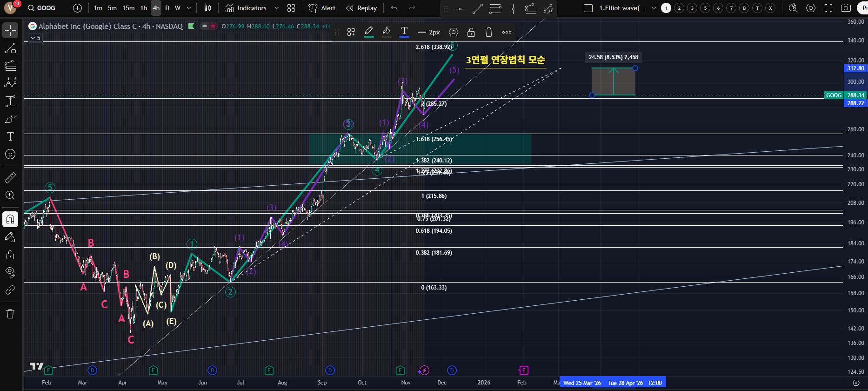Viewport: 868px width, 391px height.
Task: Click the Replay button
Action: pyautogui.click(x=361, y=8)
